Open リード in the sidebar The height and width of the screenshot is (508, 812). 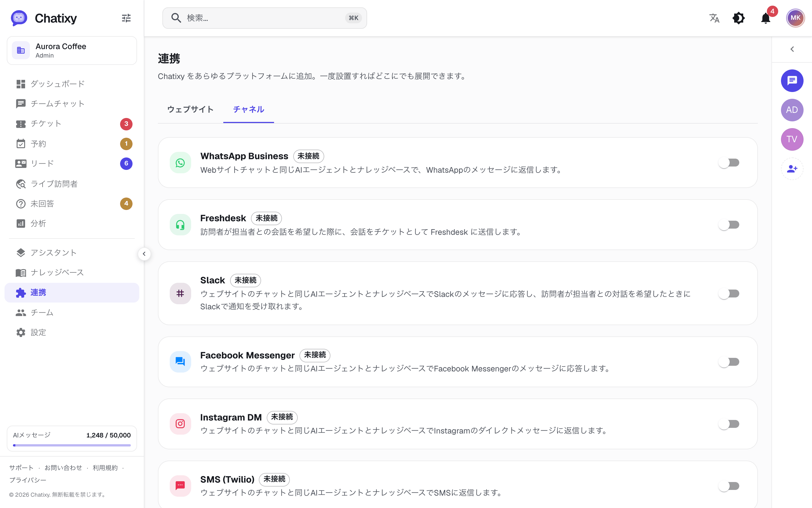point(72,164)
